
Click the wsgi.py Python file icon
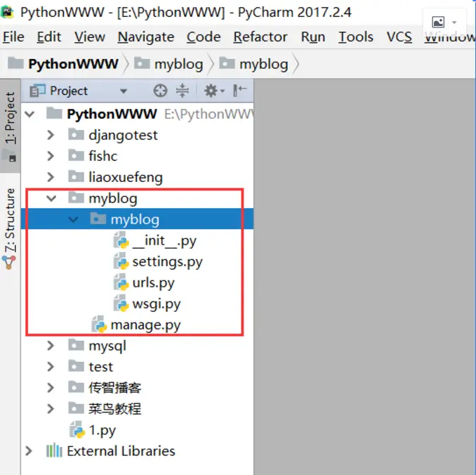(121, 304)
